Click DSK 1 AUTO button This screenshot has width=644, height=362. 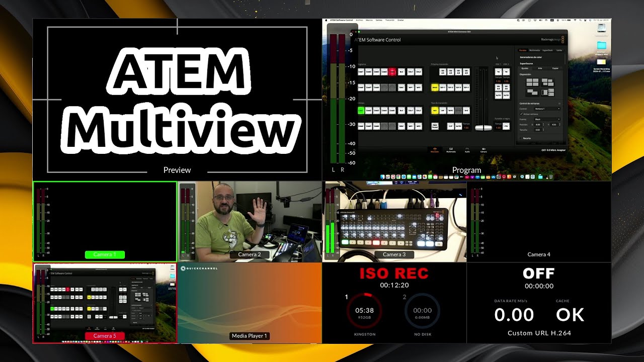498,95
